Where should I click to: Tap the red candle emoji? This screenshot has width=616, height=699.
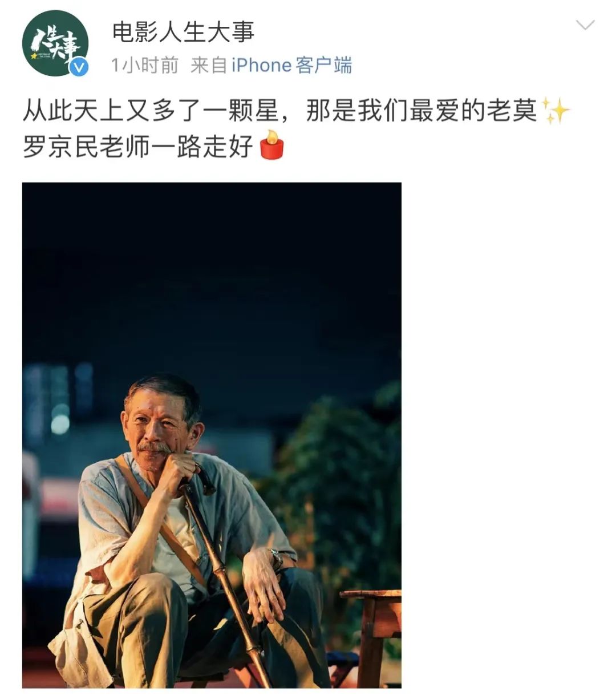tap(272, 145)
